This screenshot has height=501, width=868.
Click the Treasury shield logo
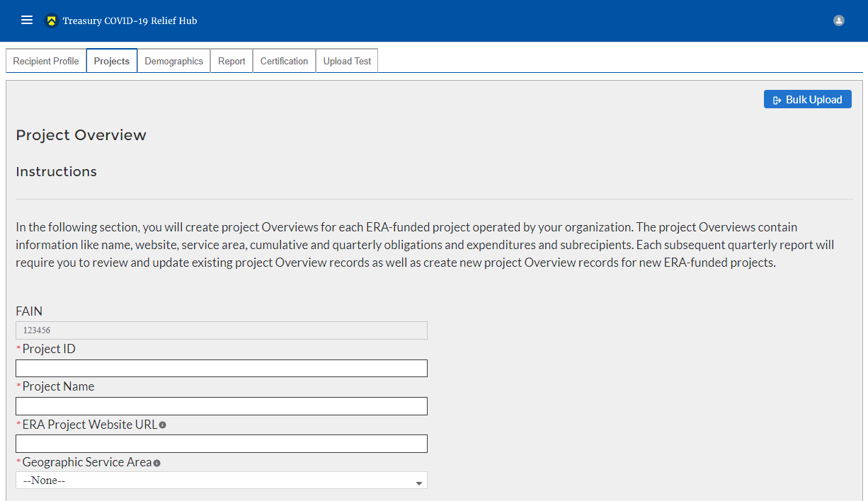coord(51,21)
